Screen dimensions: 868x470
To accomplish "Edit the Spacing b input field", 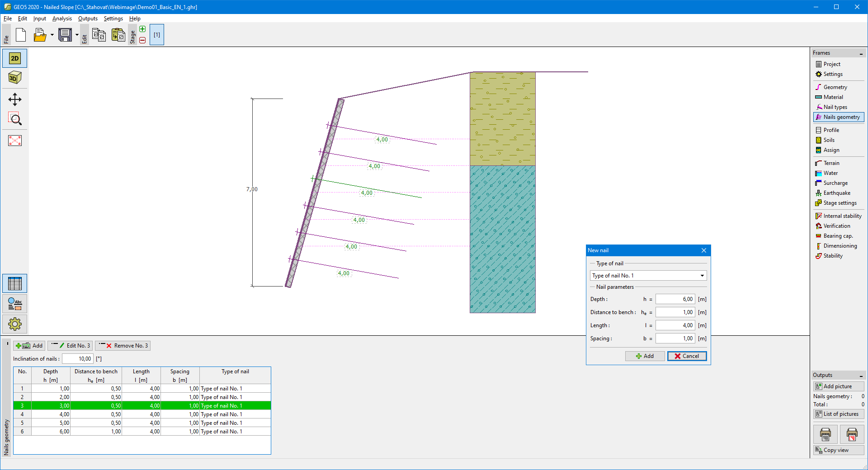I will 675,338.
